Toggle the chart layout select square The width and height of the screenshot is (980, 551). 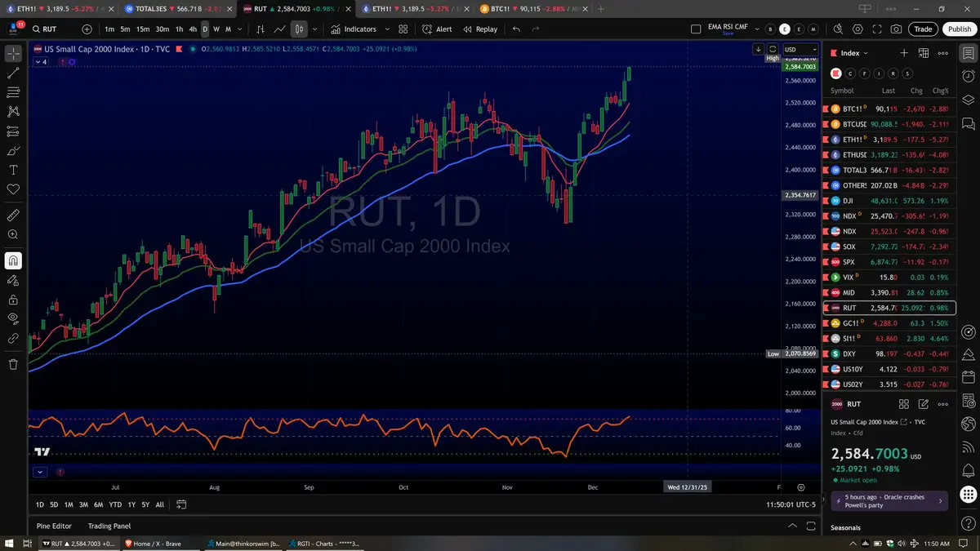pos(696,29)
